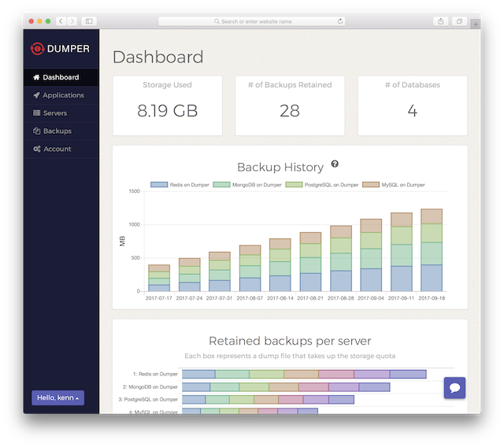Open the Backups menu item
504x447 pixels.
coord(61,131)
